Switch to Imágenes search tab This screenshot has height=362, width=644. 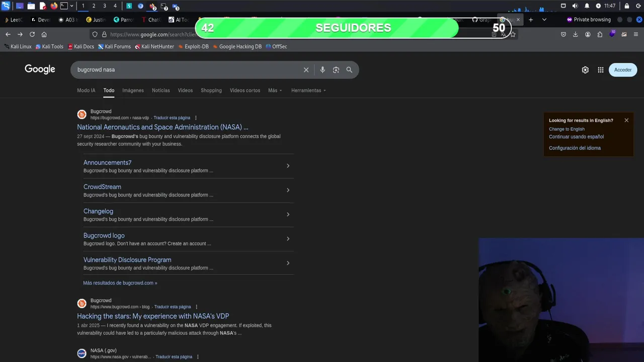pos(133,90)
